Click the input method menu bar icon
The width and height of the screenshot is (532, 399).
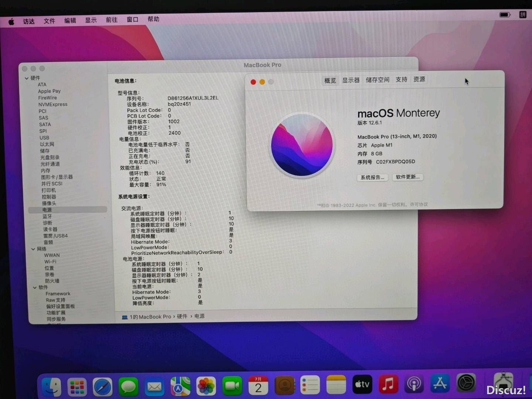point(523,14)
